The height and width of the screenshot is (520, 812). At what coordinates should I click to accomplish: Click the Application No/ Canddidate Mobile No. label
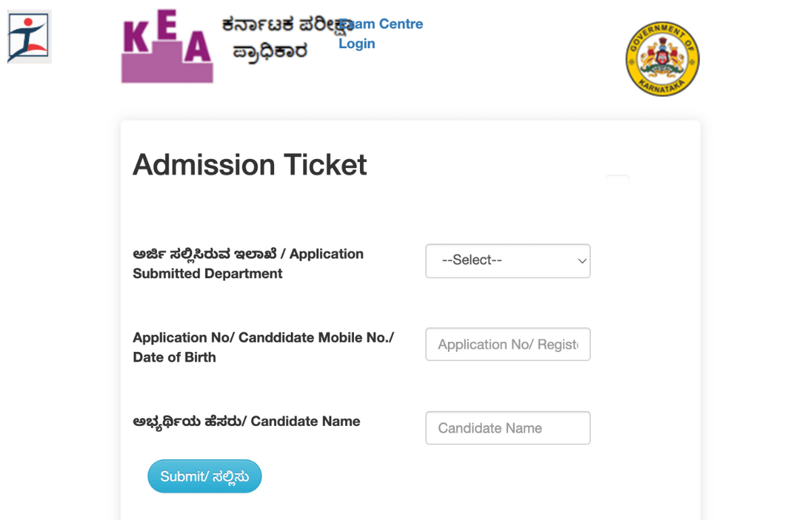263,338
